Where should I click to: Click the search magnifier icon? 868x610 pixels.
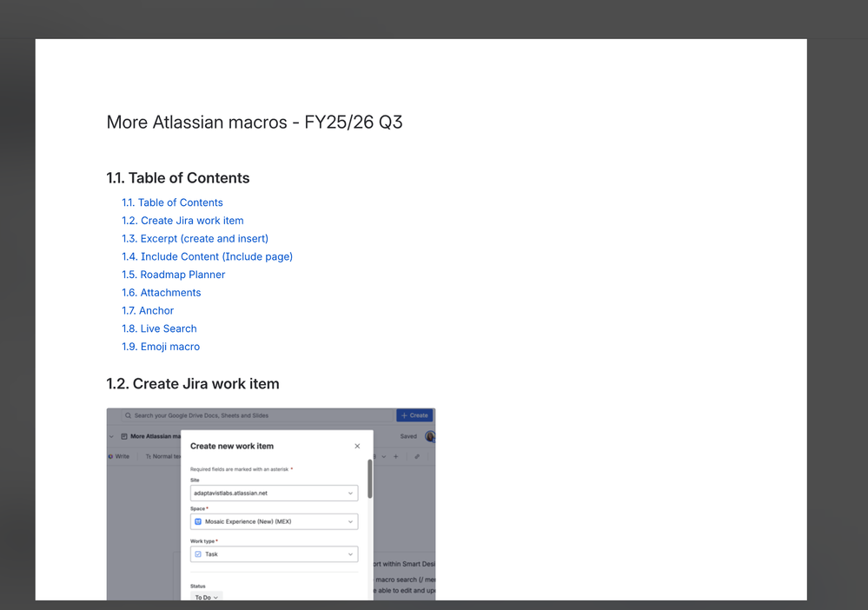(x=127, y=415)
